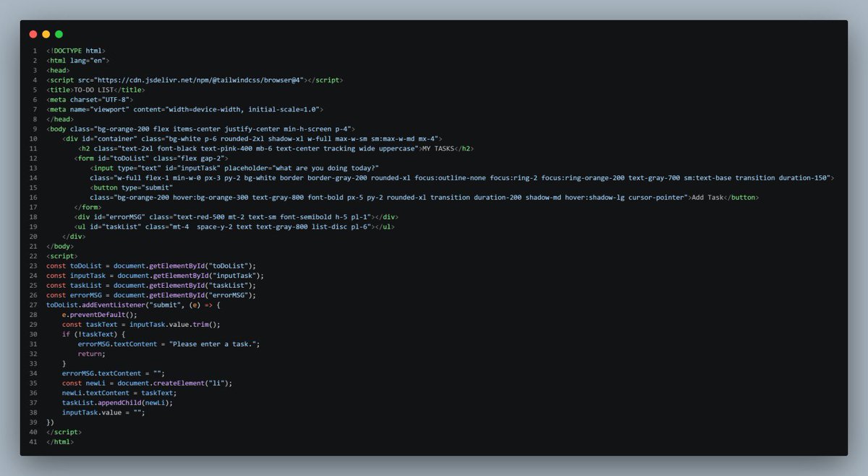Click line number 1 in the gutter

(x=35, y=51)
